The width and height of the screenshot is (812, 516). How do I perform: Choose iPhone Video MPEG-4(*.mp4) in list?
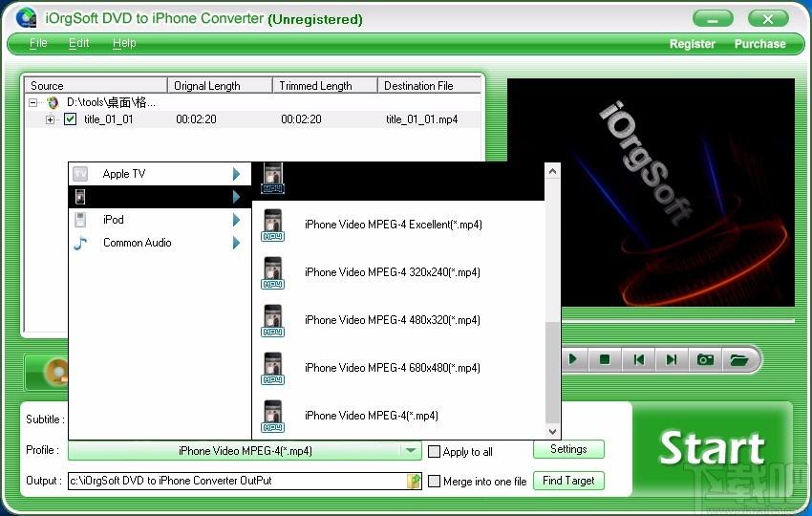pos(398,416)
